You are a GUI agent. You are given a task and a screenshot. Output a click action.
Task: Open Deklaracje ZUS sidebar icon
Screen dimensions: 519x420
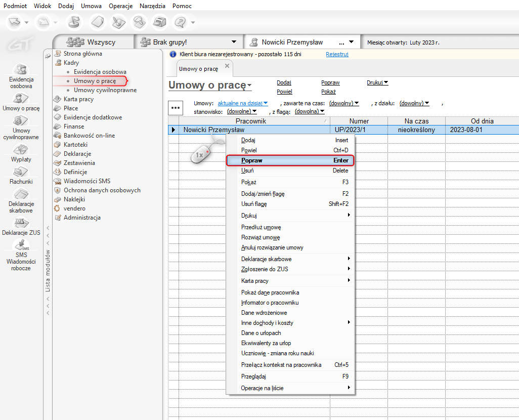21,223
